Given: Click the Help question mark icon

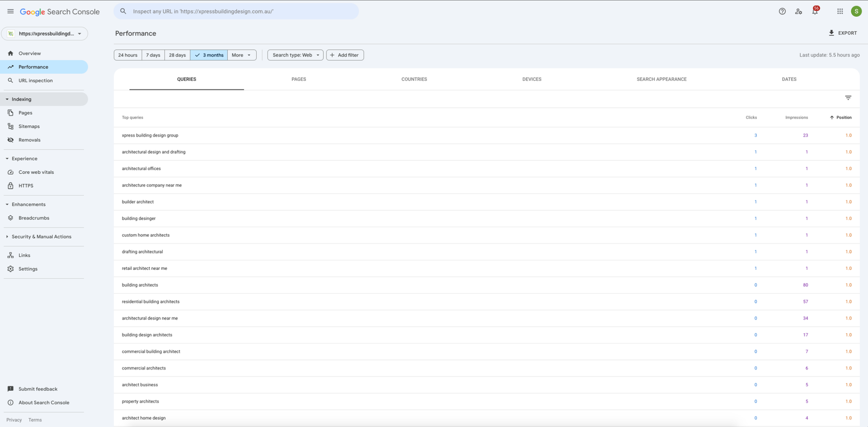Looking at the screenshot, I should point(782,11).
